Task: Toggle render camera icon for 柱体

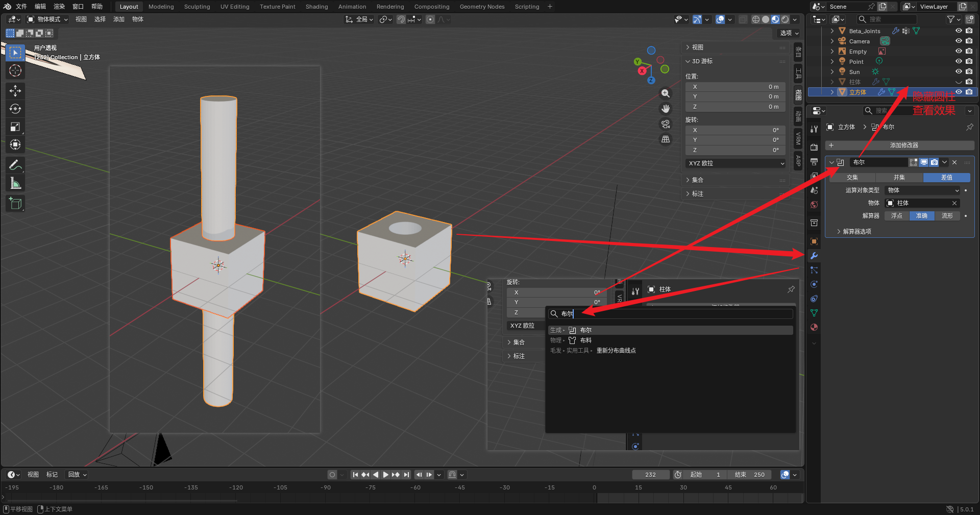Action: click(x=969, y=82)
